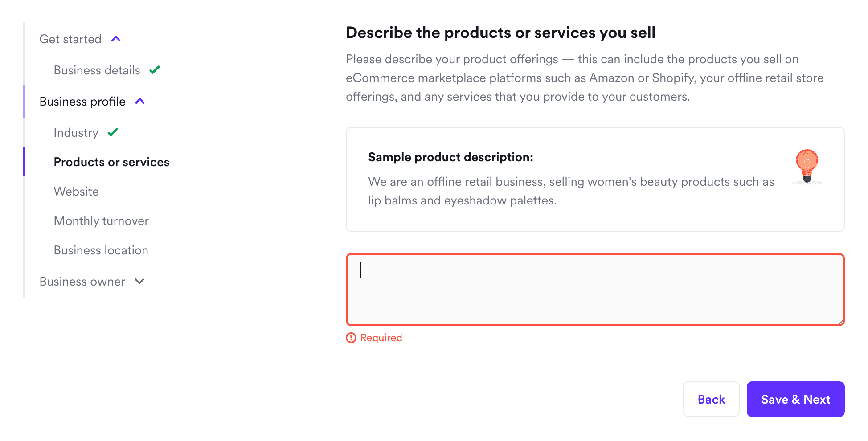Navigate to the Website step
The width and height of the screenshot is (868, 441).
point(76,192)
